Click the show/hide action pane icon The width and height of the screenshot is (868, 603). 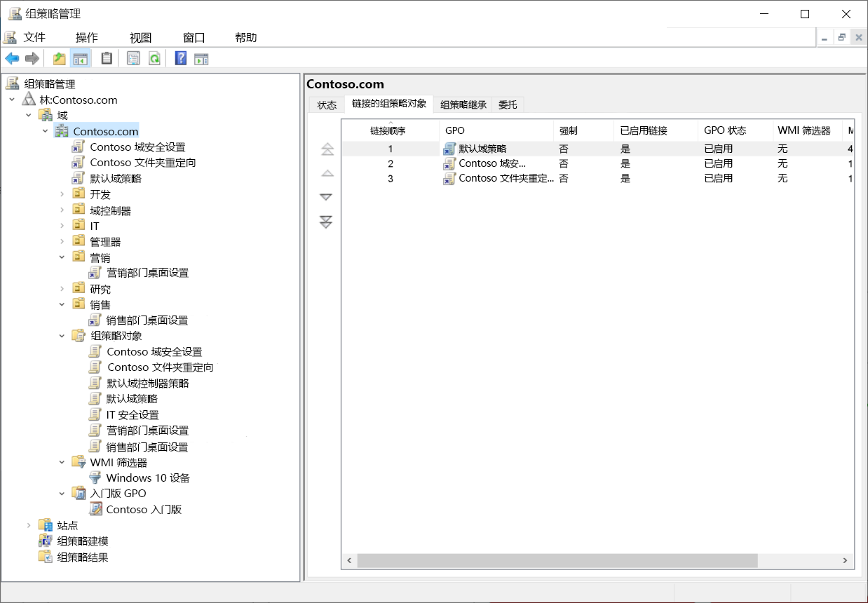[202, 59]
